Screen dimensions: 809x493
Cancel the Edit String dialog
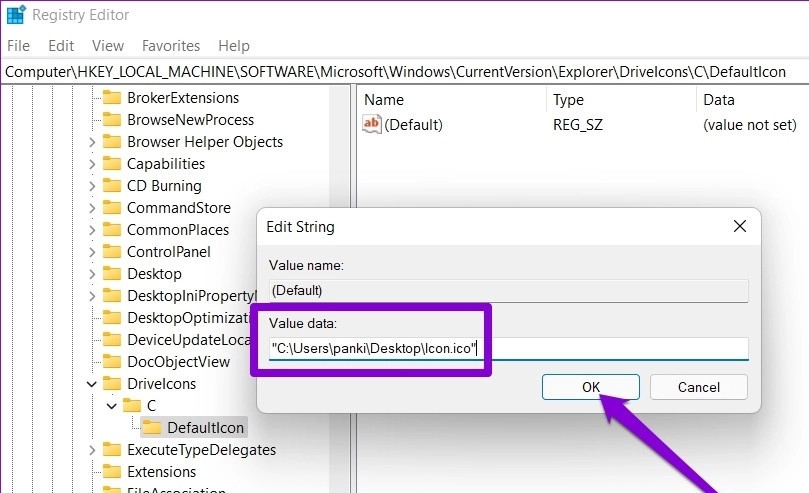pyautogui.click(x=698, y=387)
